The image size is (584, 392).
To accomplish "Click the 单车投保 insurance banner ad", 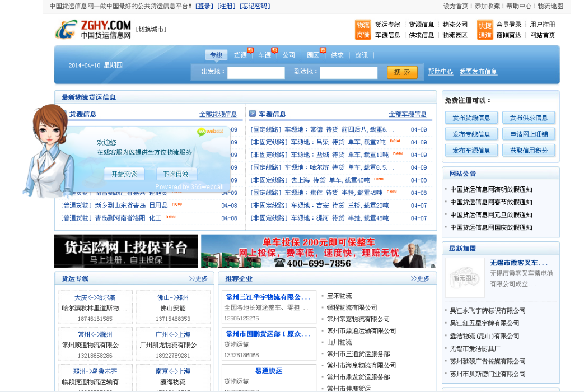I will pos(319,251).
